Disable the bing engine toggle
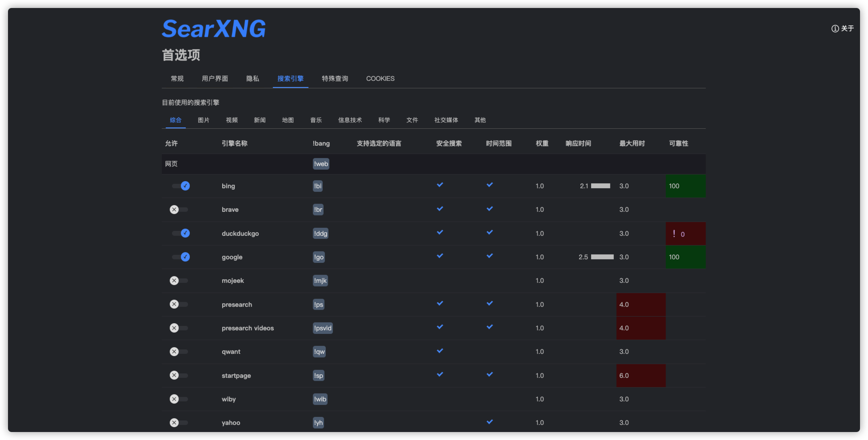Screen dimensions: 868x440 click(x=181, y=186)
